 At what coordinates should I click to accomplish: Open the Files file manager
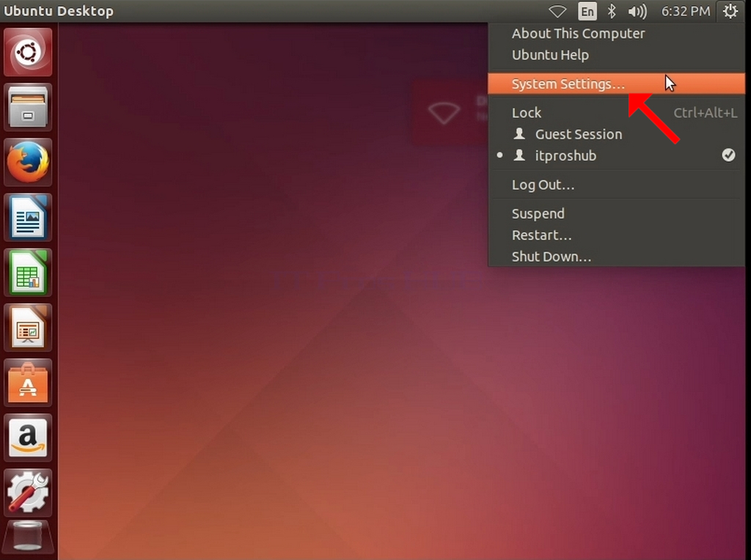tap(28, 107)
